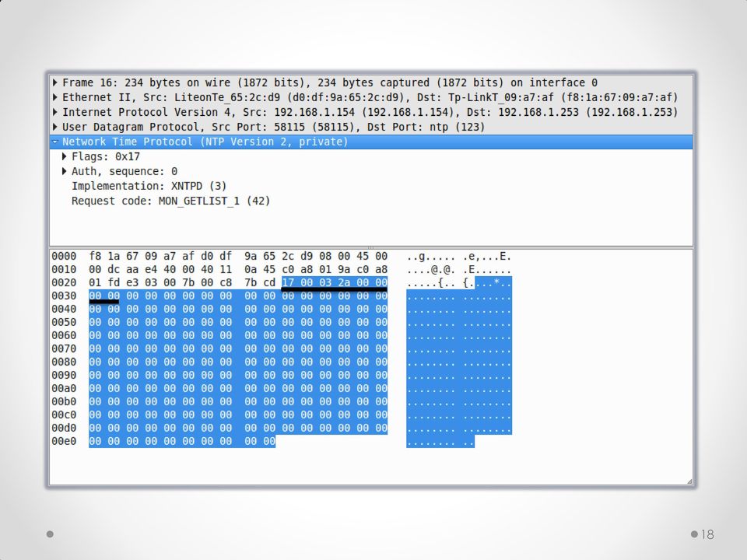Click hex offset 0060
This screenshot has height=560, width=747.
(64, 336)
